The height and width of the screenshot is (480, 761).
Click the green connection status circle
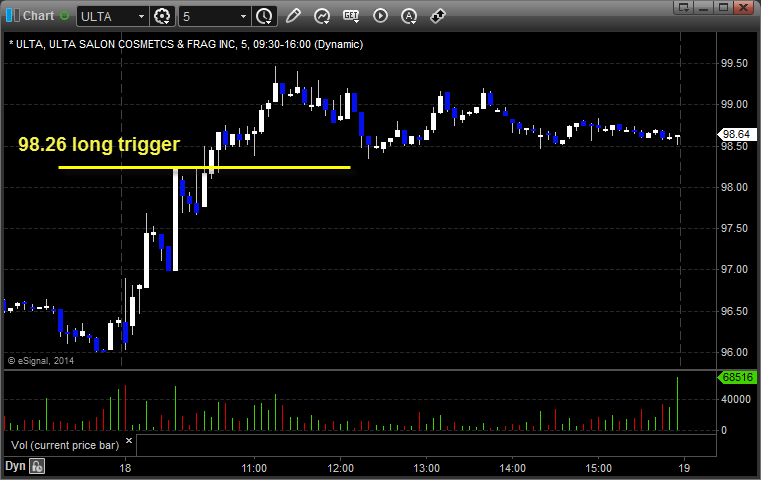[x=65, y=16]
